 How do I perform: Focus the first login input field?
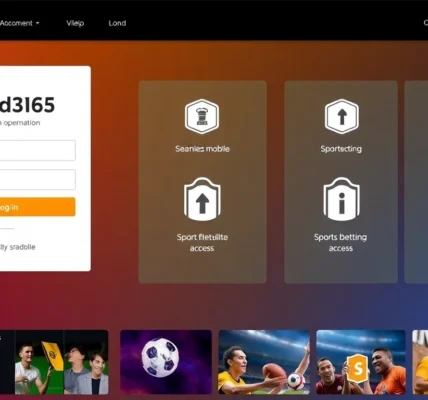(x=37, y=150)
